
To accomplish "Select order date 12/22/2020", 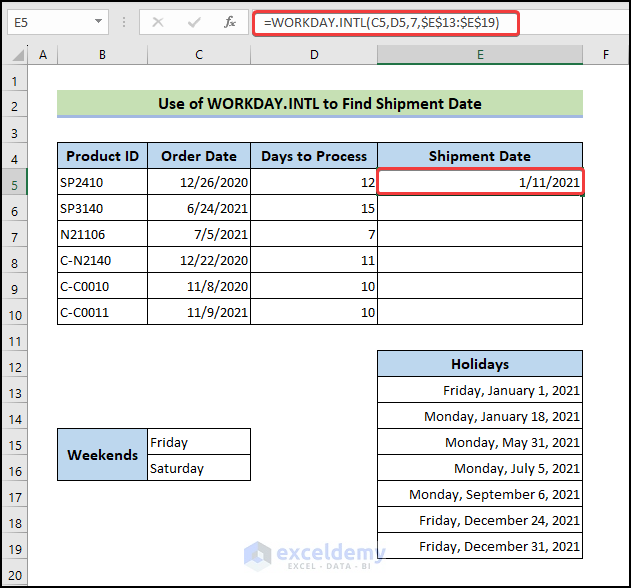I will click(x=199, y=260).
